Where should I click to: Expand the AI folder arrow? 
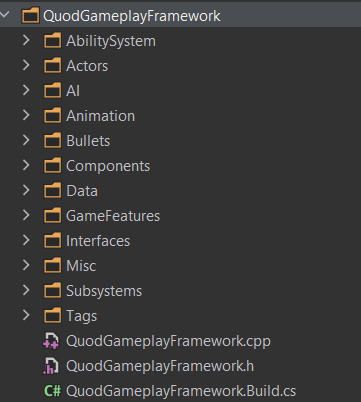[x=26, y=90]
